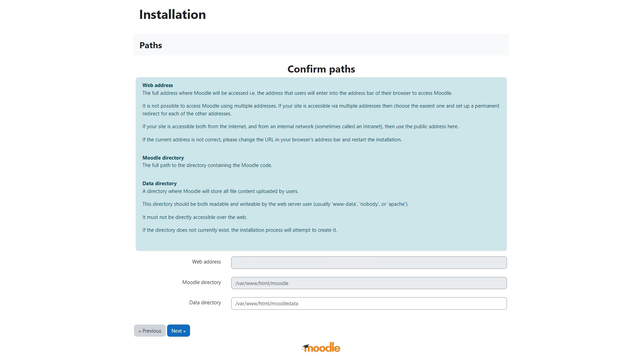Click the bold Moodle directory heading in info box

tap(163, 158)
